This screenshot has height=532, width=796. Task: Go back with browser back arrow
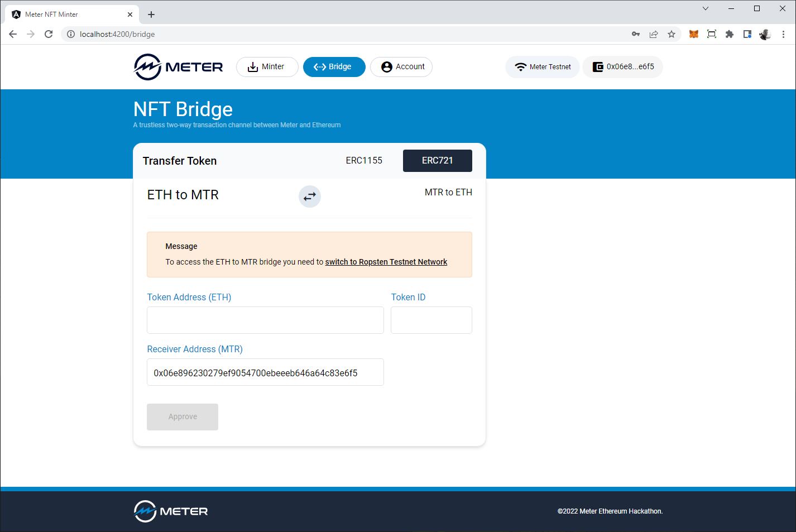tap(13, 34)
